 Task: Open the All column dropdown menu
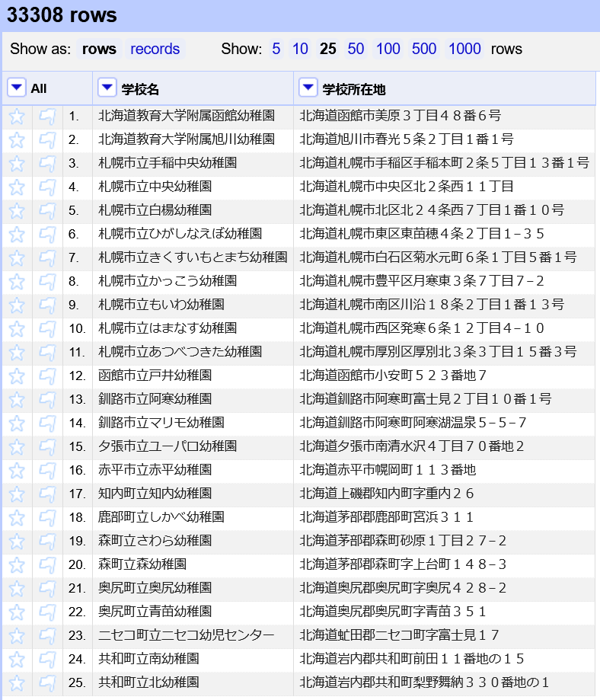pos(17,88)
